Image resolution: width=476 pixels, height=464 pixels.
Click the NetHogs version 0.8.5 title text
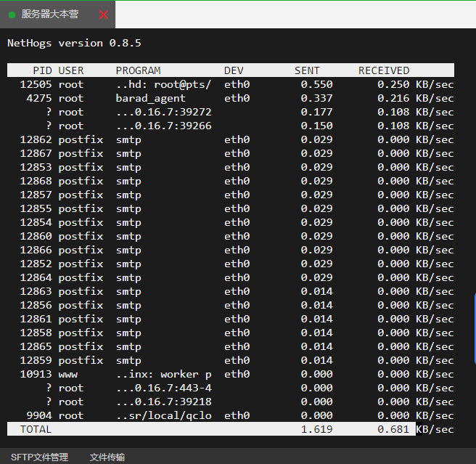pos(74,43)
